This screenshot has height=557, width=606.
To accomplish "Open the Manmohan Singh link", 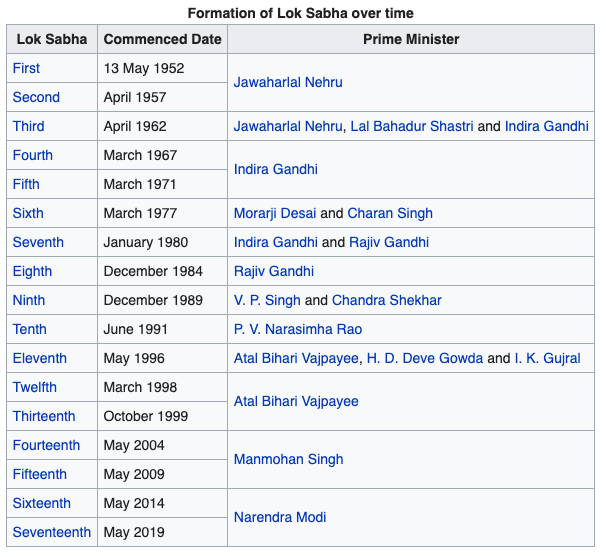I will click(289, 459).
